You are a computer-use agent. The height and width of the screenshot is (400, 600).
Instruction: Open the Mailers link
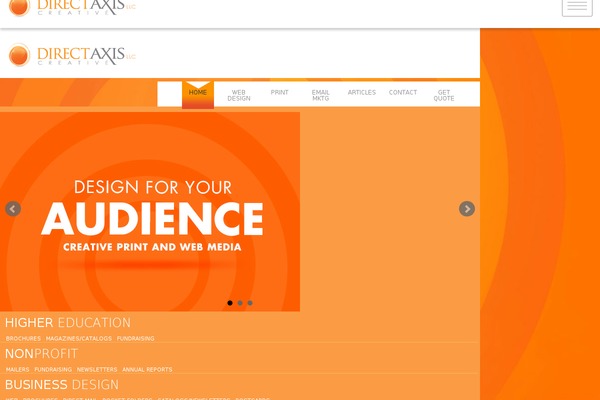pyautogui.click(x=18, y=369)
